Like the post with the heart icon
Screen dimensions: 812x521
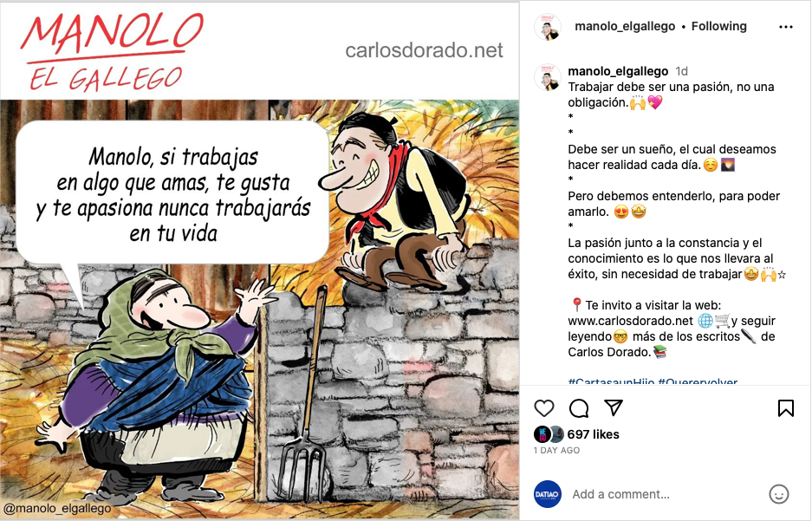(x=543, y=408)
